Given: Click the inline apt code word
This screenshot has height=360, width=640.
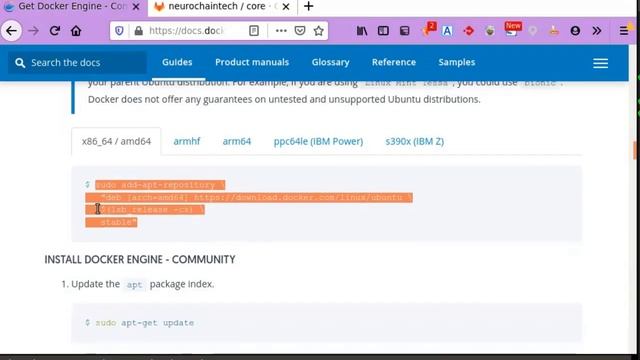Looking at the screenshot, I should (x=134, y=284).
